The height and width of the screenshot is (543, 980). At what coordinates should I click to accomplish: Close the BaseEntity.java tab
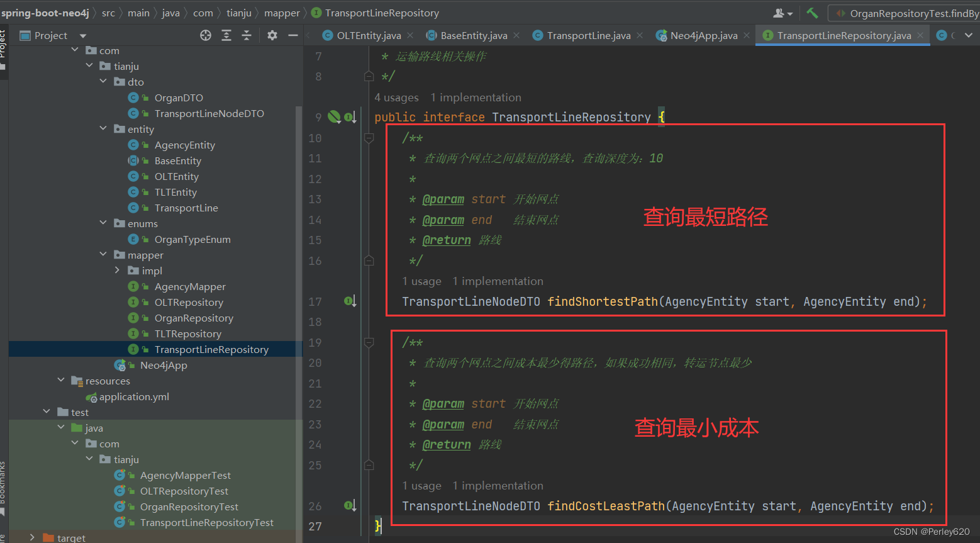point(516,35)
